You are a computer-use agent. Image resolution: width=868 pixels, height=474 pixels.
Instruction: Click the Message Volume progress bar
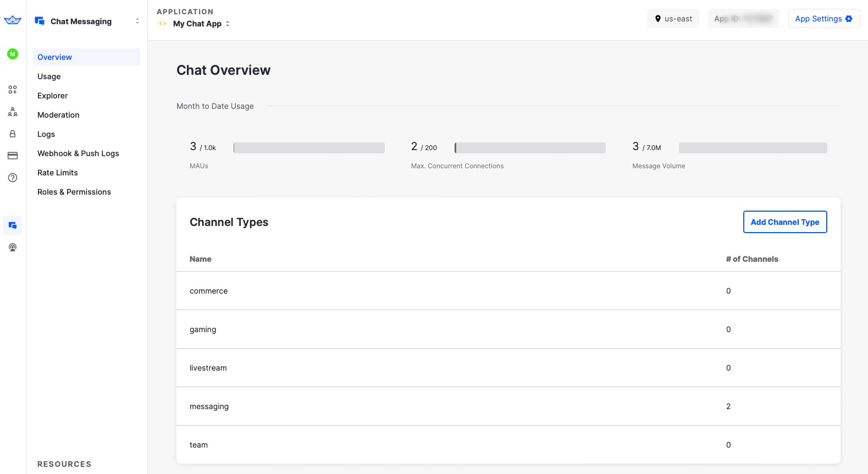tap(753, 148)
